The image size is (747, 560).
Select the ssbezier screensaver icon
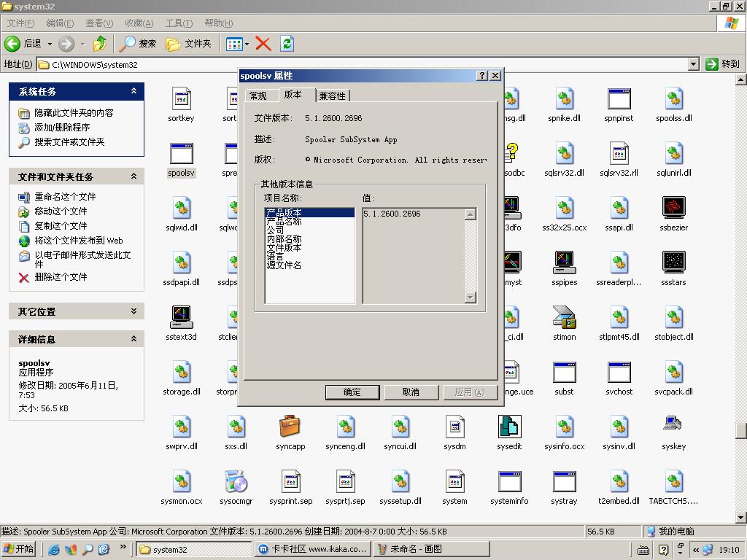pyautogui.click(x=673, y=208)
